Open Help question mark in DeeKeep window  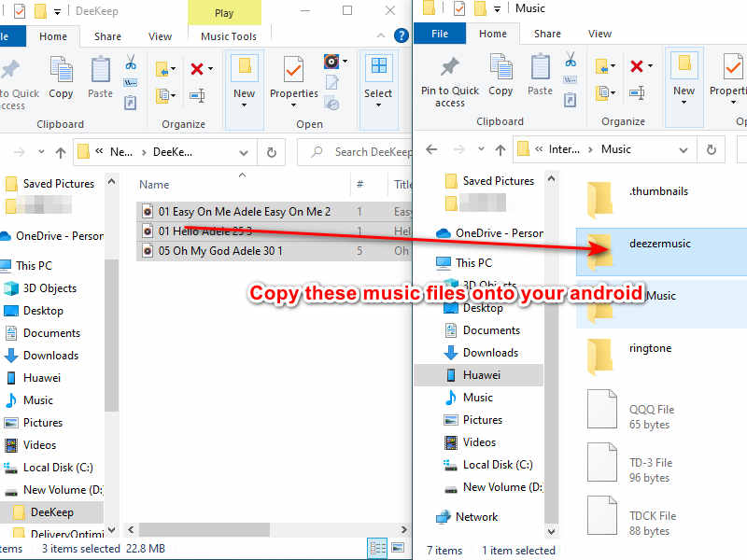pyautogui.click(x=402, y=35)
